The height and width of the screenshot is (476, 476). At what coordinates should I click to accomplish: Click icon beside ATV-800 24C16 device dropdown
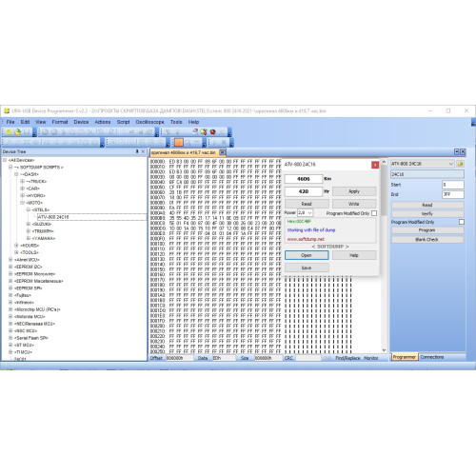(460, 164)
